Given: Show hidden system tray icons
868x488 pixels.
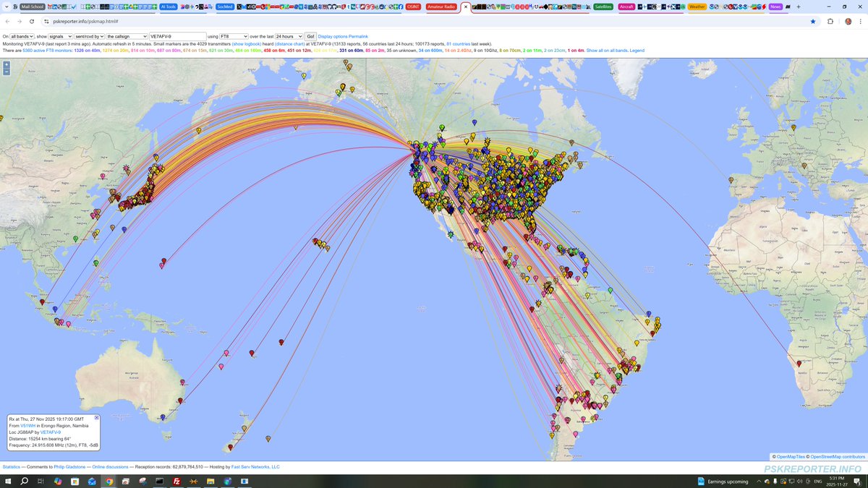Looking at the screenshot, I should [x=759, y=481].
